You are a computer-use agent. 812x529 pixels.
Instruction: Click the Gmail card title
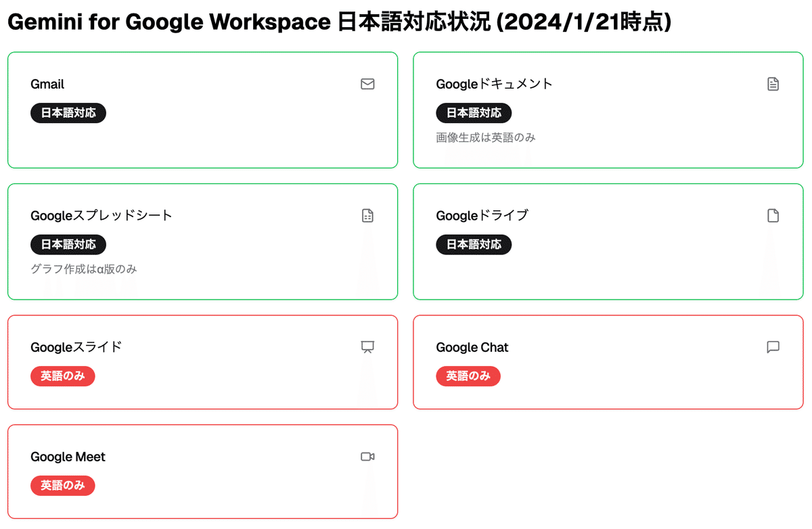47,85
